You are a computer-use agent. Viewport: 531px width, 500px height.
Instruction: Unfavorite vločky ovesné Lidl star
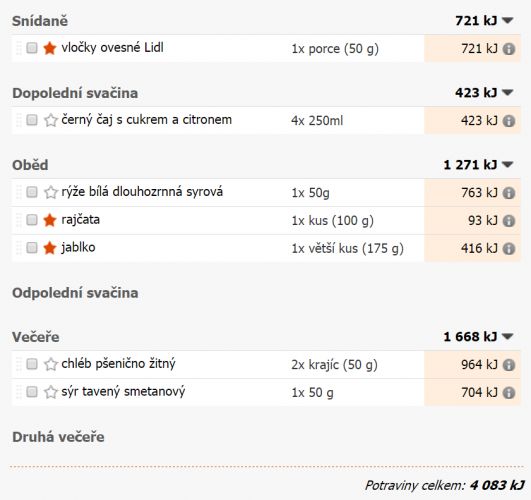(x=50, y=48)
